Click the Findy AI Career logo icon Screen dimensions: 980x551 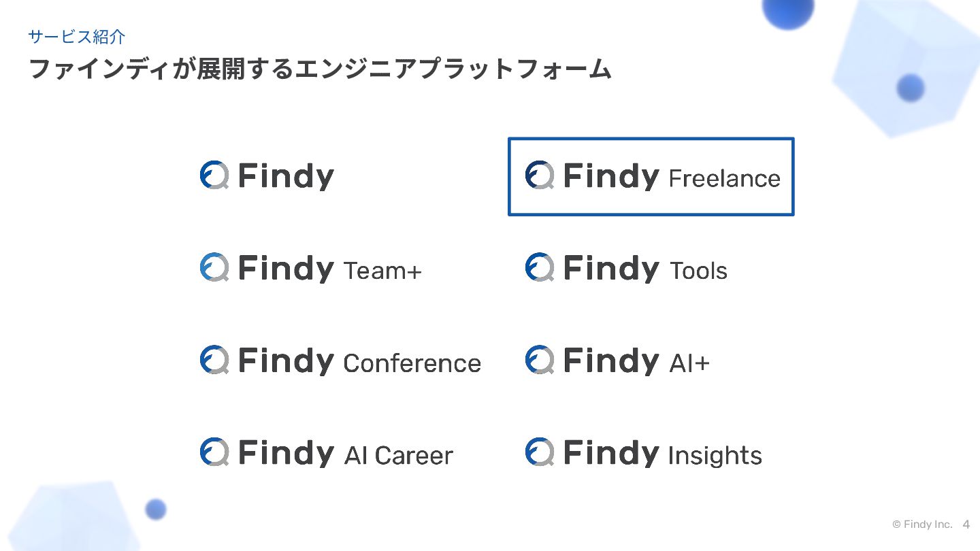214,452
